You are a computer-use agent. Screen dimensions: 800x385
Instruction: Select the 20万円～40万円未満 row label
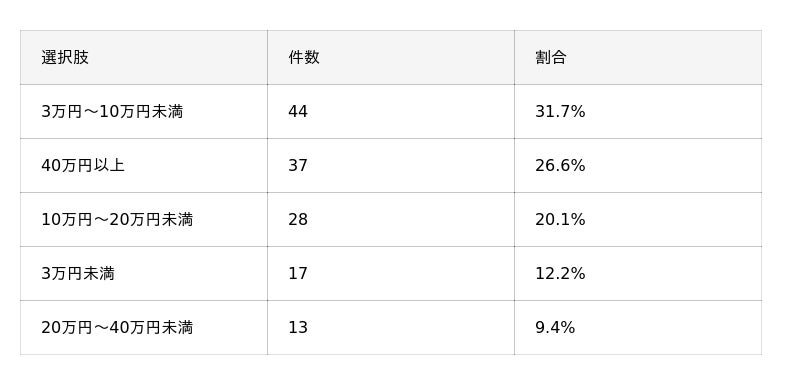[117, 327]
